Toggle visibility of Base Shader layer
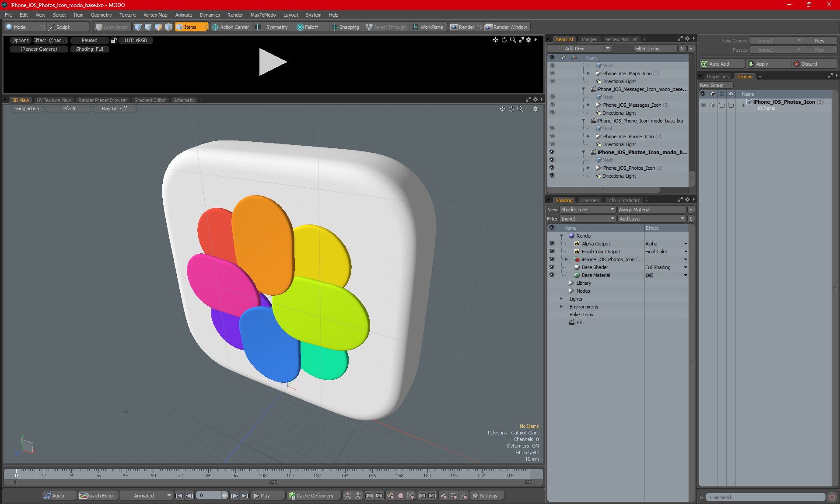The height and width of the screenshot is (504, 840). pyautogui.click(x=552, y=267)
